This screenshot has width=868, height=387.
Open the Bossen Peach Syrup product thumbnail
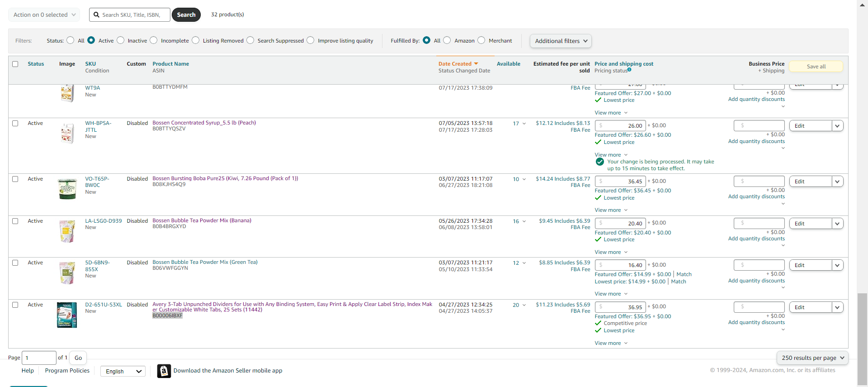coord(67,134)
